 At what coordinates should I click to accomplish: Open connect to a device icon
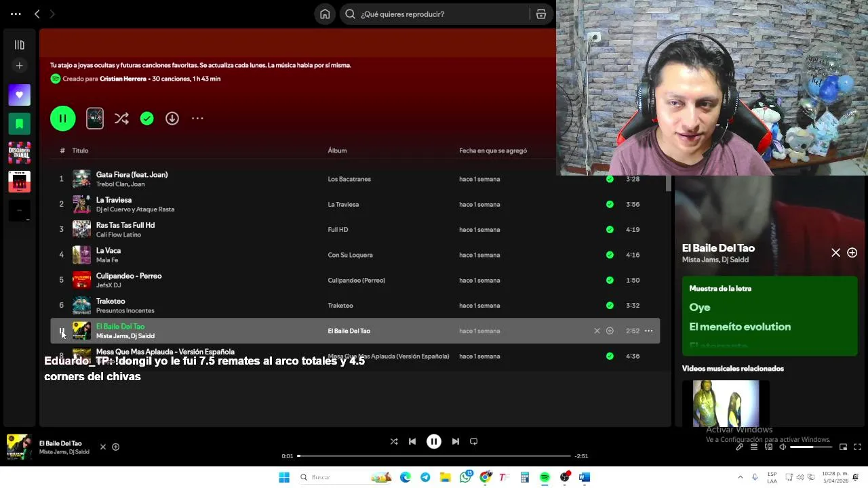point(768,447)
